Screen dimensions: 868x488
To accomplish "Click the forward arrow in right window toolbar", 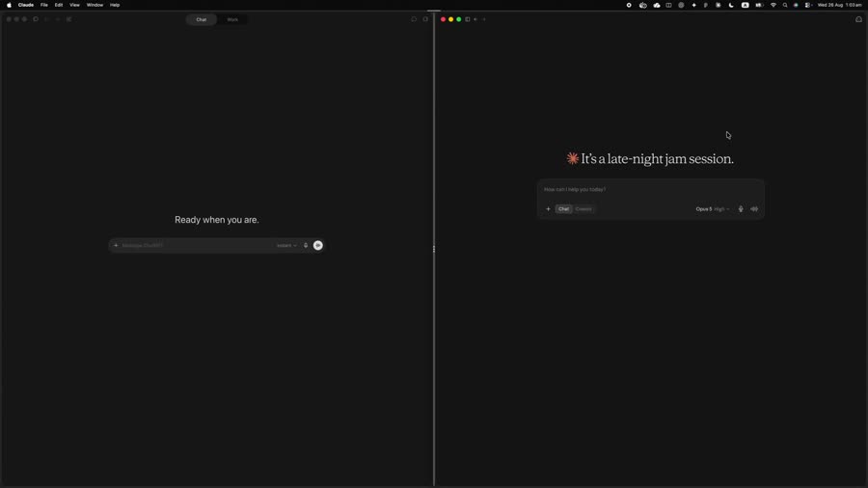I will (484, 19).
